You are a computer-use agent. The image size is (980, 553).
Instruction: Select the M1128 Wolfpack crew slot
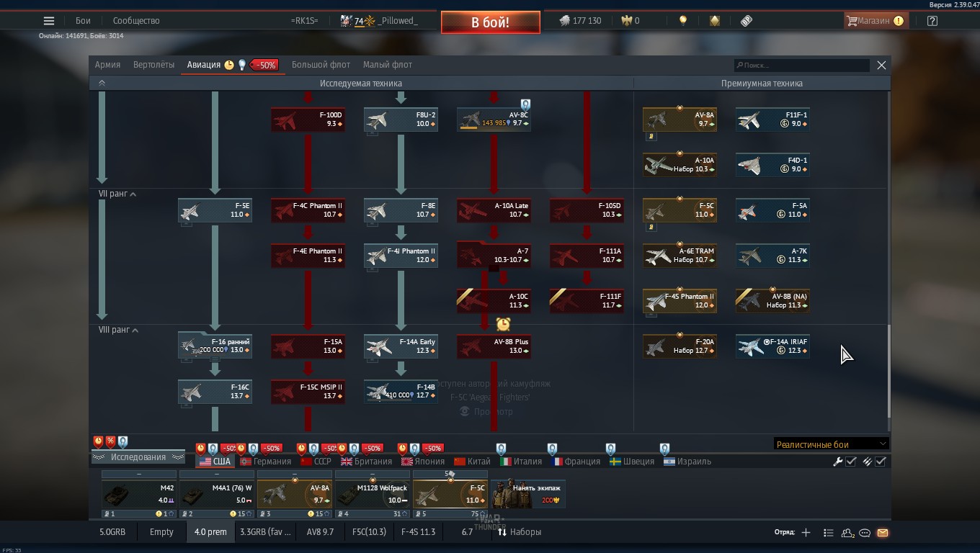tap(373, 493)
